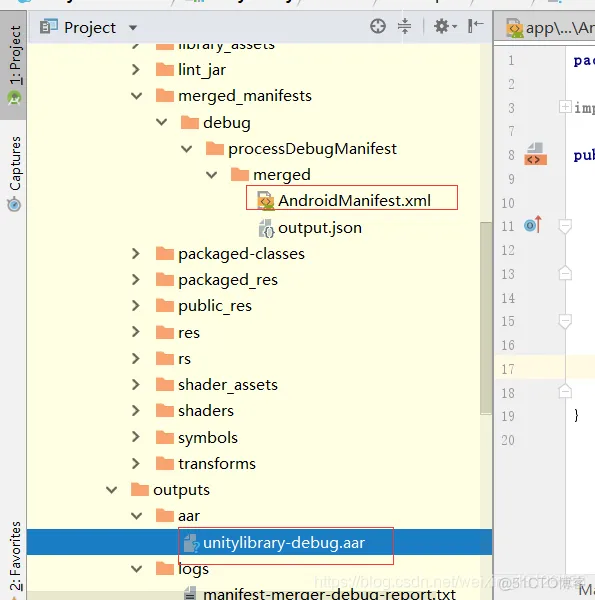
Task: Expand the shader_assets folder
Action: point(135,385)
